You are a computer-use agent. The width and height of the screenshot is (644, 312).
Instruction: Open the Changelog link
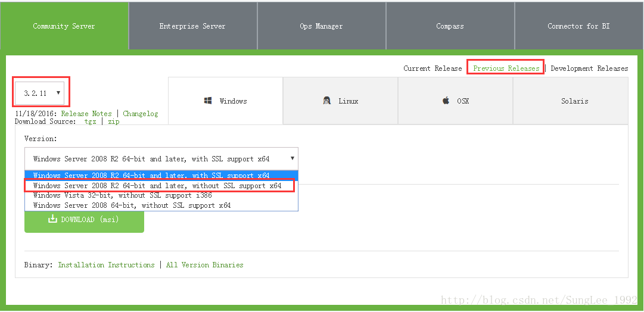coord(141,114)
